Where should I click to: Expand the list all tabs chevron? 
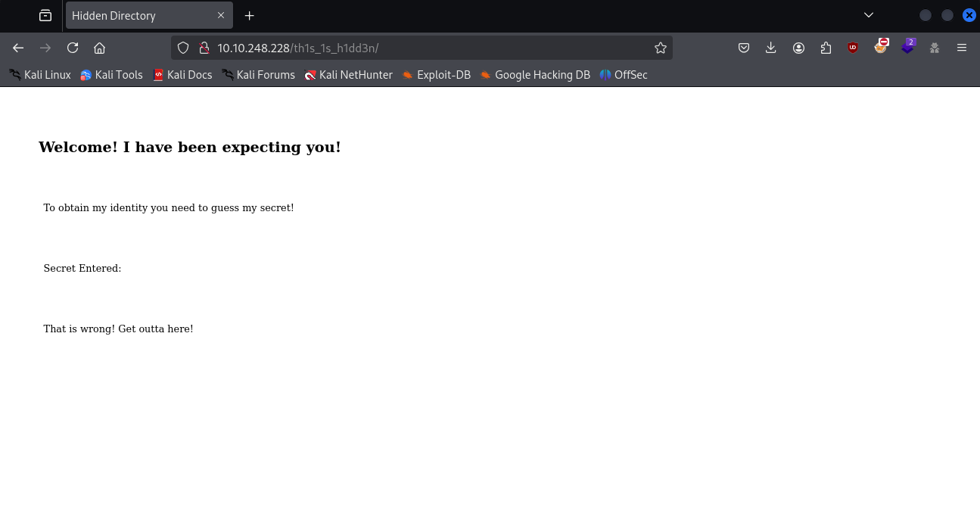(869, 15)
